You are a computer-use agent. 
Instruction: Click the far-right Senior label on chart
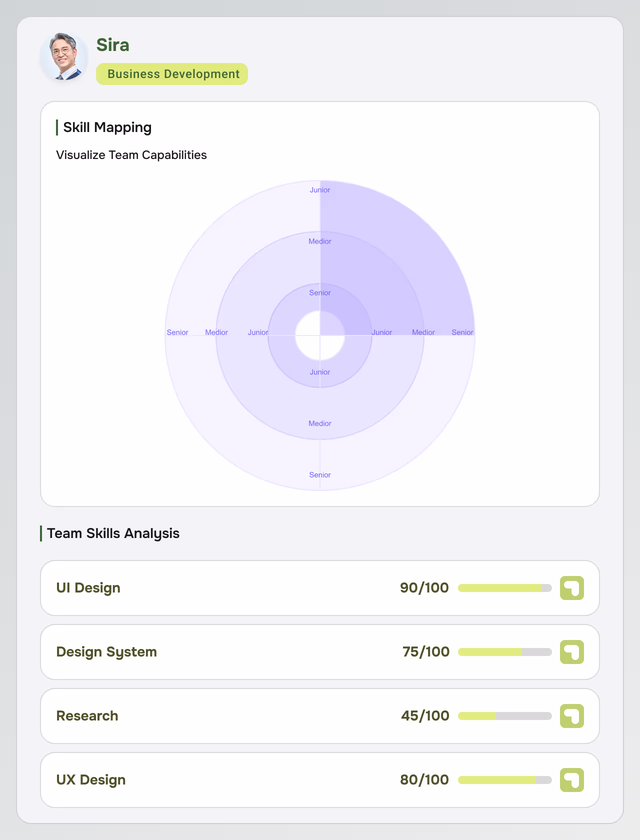click(x=462, y=332)
